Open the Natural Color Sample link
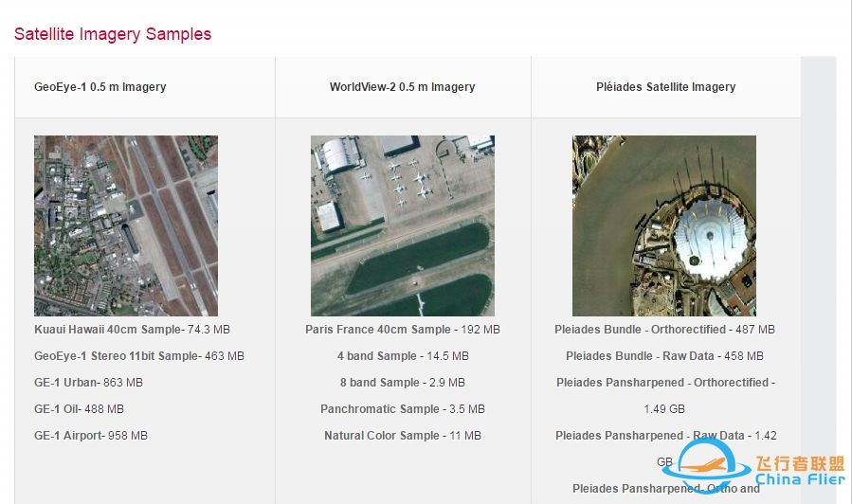This screenshot has height=504, width=852. point(382,436)
